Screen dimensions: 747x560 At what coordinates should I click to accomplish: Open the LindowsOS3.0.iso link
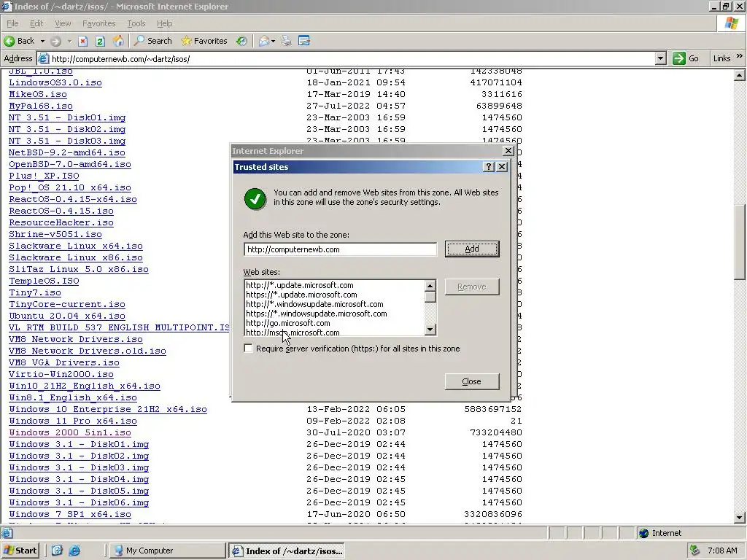point(55,82)
